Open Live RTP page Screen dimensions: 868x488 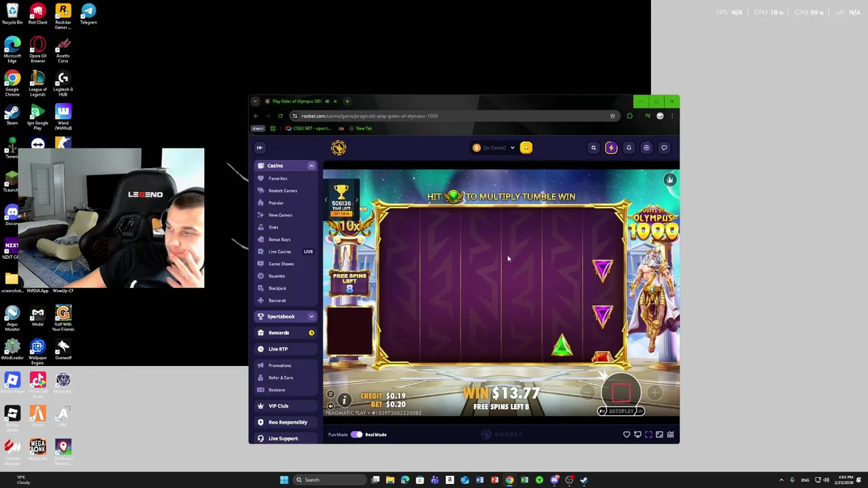(x=285, y=349)
